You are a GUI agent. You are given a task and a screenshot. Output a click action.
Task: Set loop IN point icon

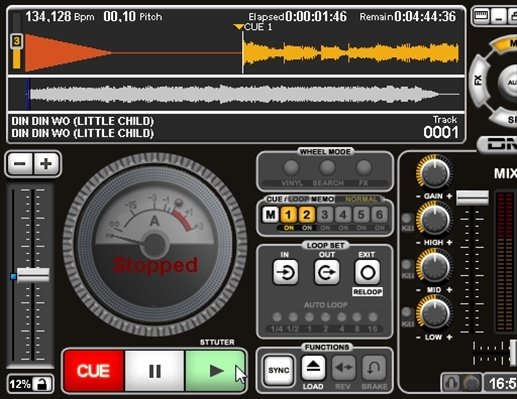pos(285,273)
